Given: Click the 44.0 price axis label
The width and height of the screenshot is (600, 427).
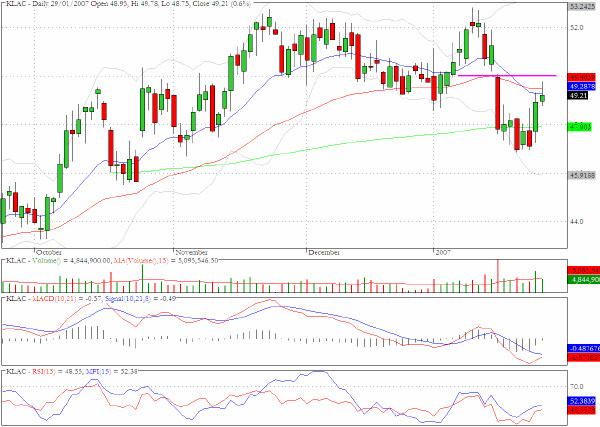Looking at the screenshot, I should 577,222.
